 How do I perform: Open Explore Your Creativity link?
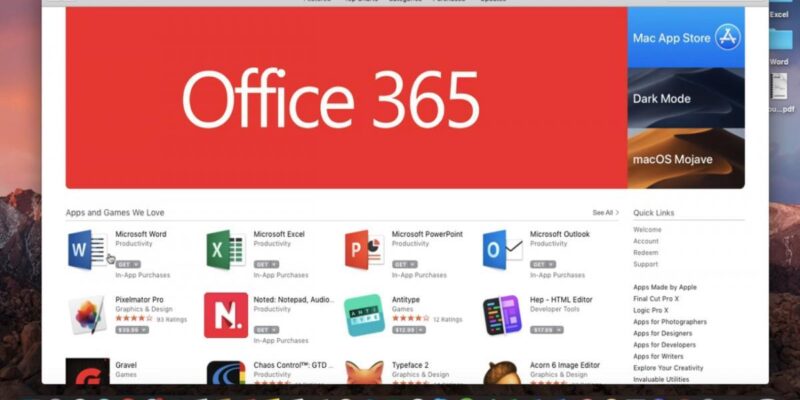tap(668, 367)
